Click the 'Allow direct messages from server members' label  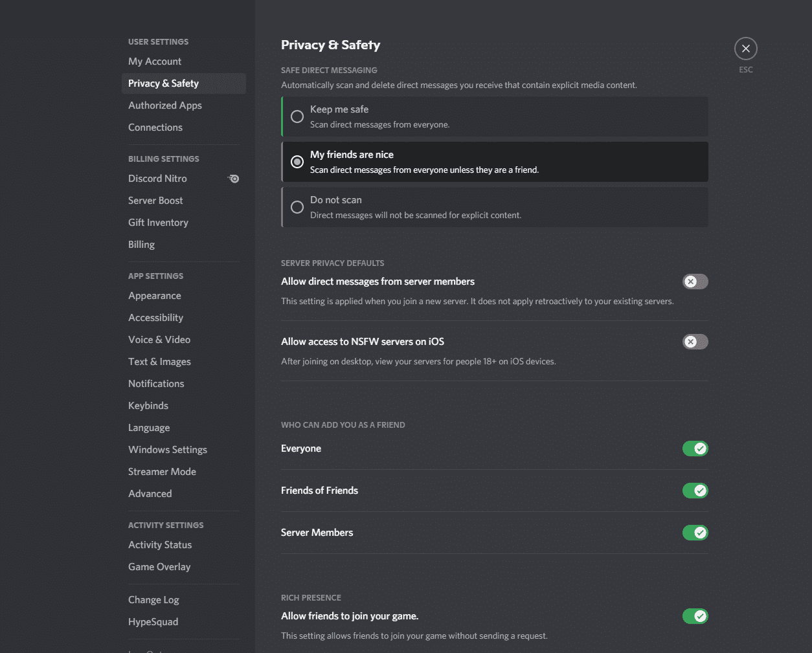(378, 282)
